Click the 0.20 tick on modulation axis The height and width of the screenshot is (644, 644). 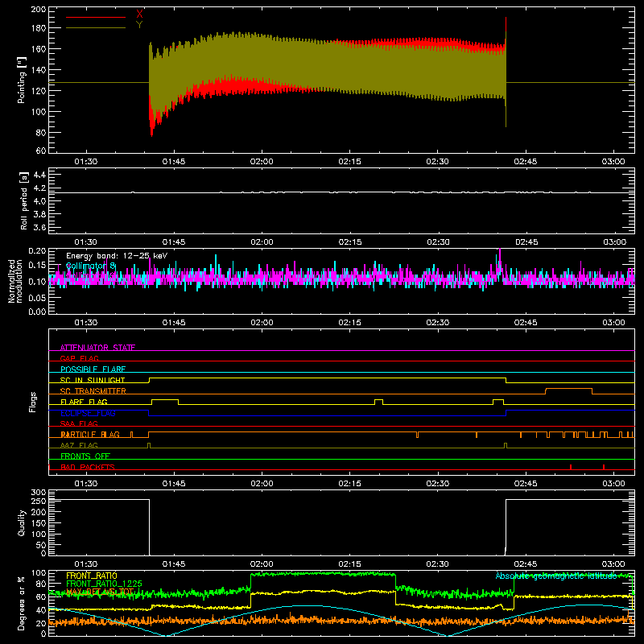pyautogui.click(x=37, y=251)
